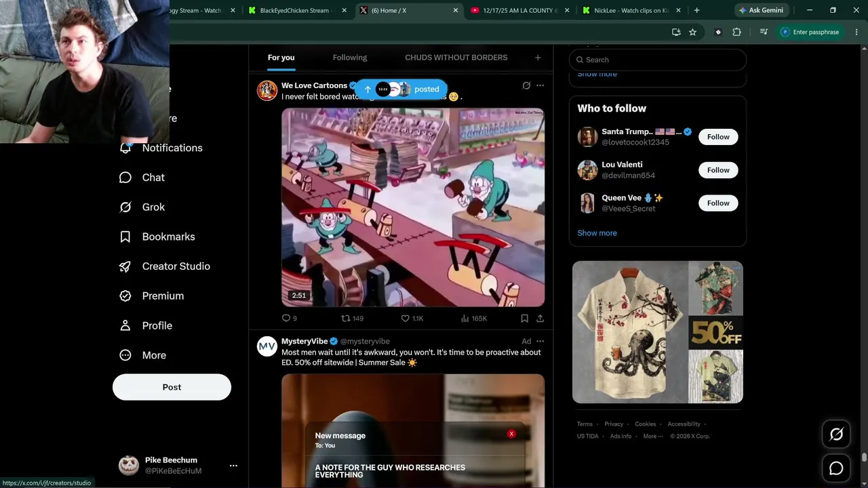
Task: Open the Privacy footer link
Action: [614, 424]
